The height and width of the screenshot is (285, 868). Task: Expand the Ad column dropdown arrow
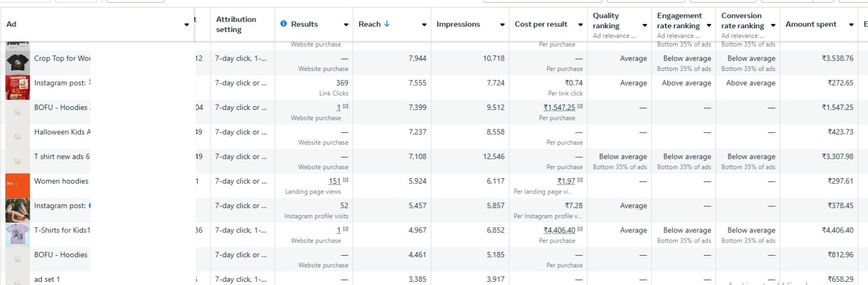click(x=187, y=24)
